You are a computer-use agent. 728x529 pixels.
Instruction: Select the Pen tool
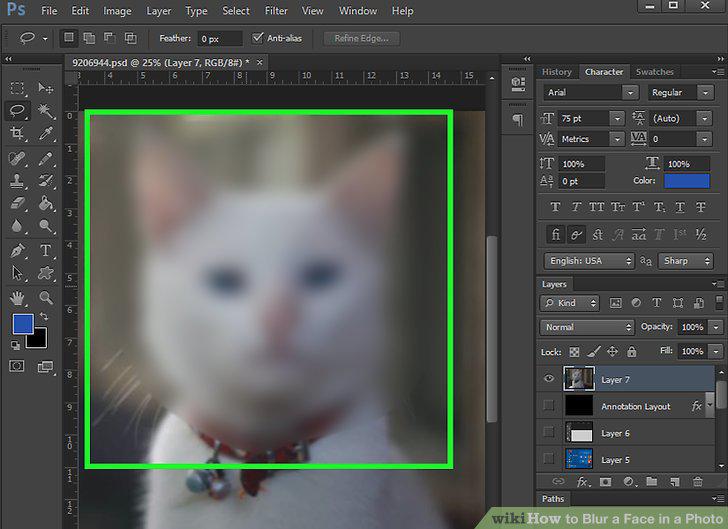[x=17, y=250]
